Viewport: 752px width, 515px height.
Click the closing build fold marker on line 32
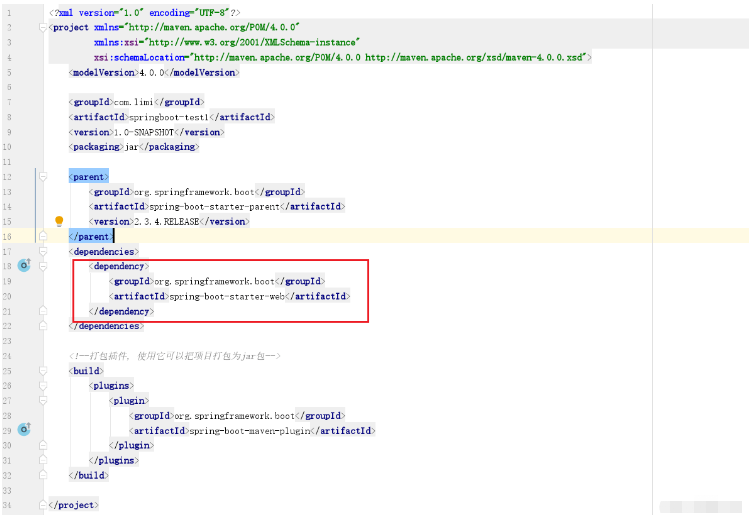click(x=43, y=475)
